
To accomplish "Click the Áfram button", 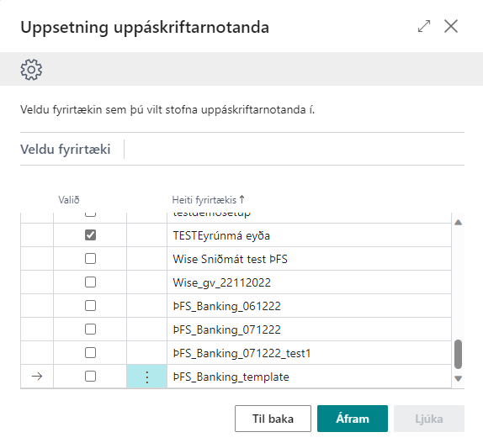I will pos(353,419).
